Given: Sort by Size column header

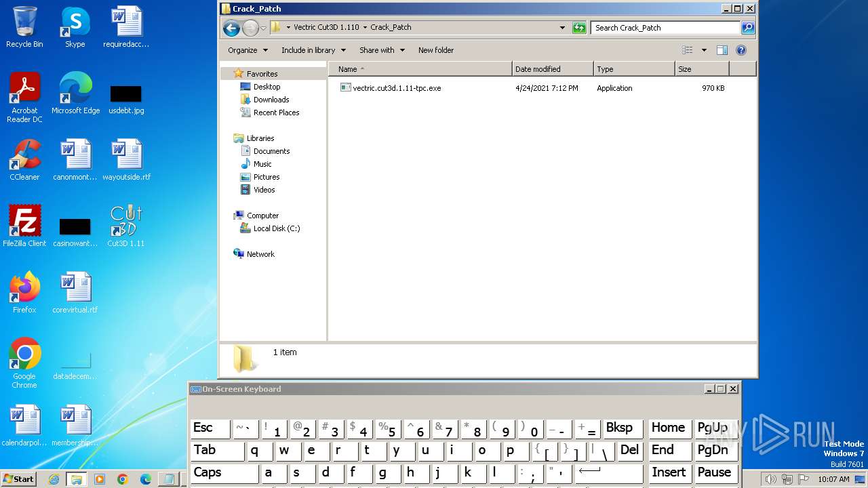Looking at the screenshot, I should pos(702,69).
